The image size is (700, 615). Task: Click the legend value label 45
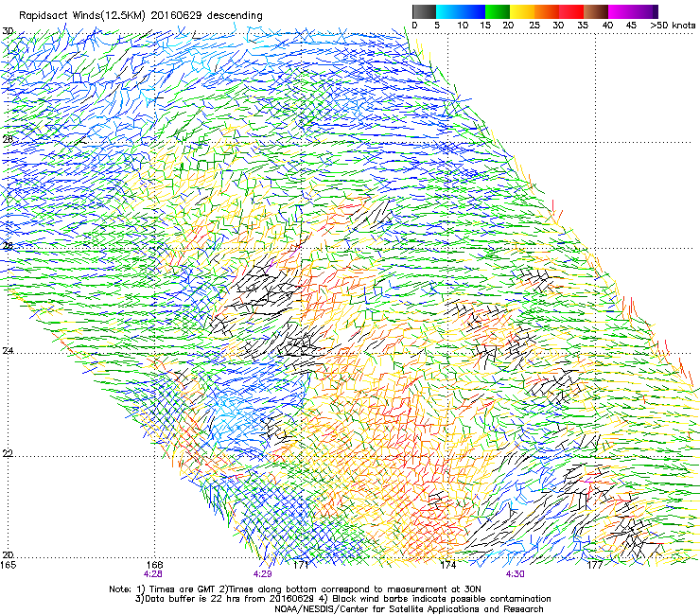[x=631, y=26]
